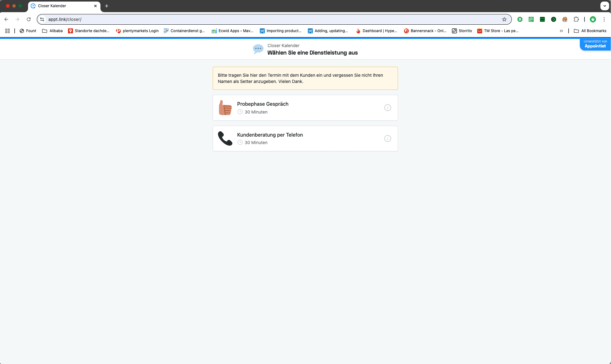
Task: Open the plentymarkets Login bookmark
Action: [x=137, y=31]
